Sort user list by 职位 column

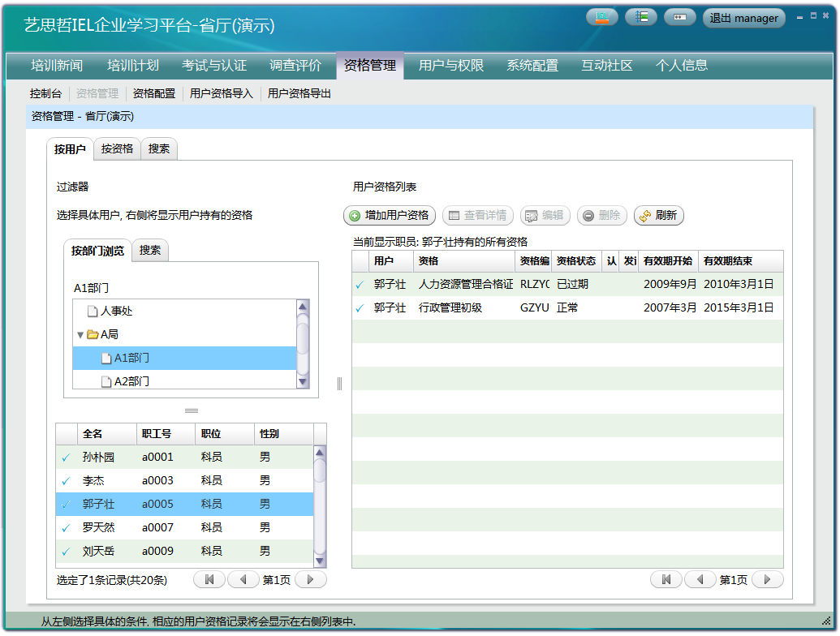225,434
